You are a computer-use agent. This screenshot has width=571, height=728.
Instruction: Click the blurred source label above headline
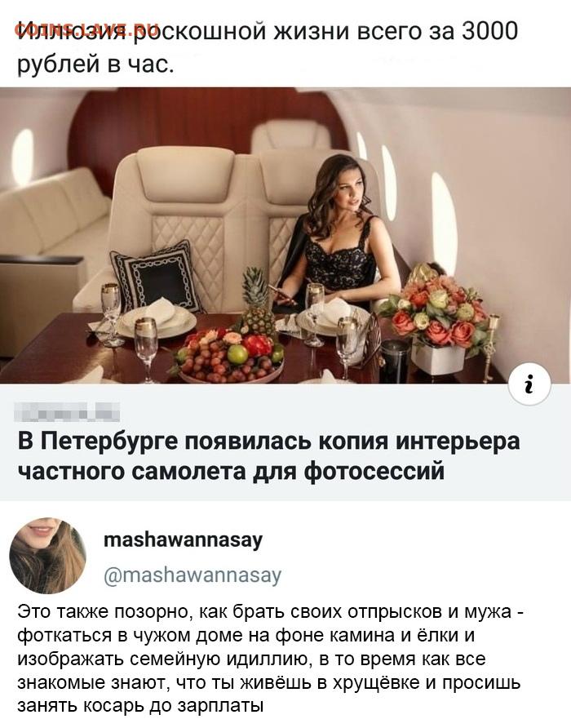[x=69, y=412]
